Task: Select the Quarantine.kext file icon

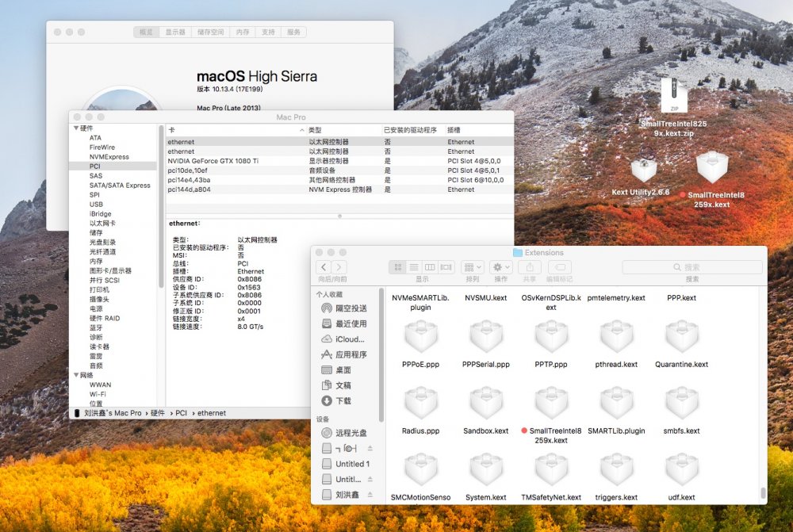Action: click(682, 336)
